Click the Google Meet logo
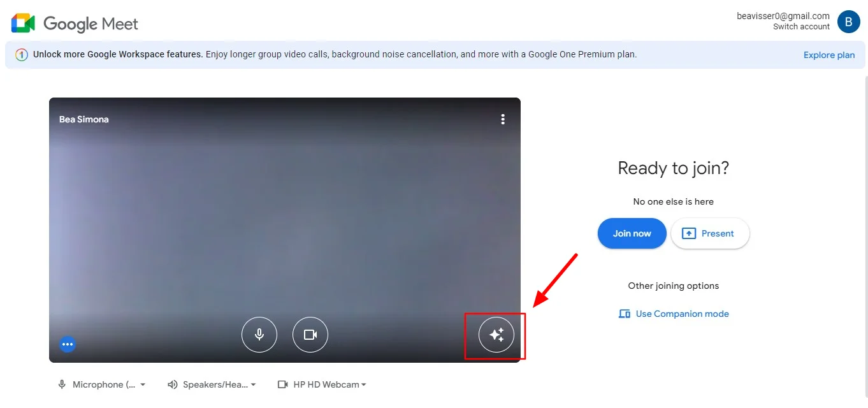 [75, 24]
